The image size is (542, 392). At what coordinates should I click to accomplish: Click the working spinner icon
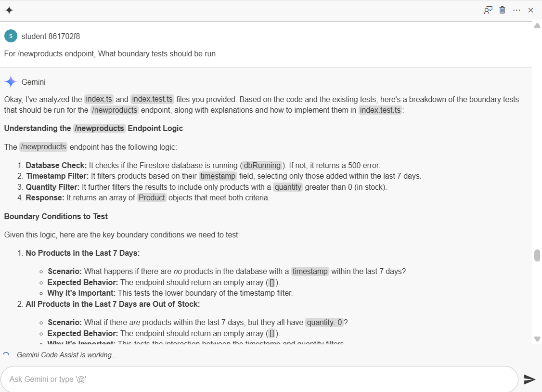point(6,354)
